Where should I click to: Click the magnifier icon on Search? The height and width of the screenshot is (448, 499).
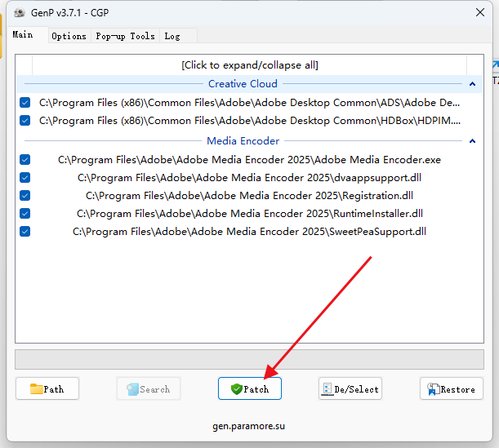[x=132, y=389]
